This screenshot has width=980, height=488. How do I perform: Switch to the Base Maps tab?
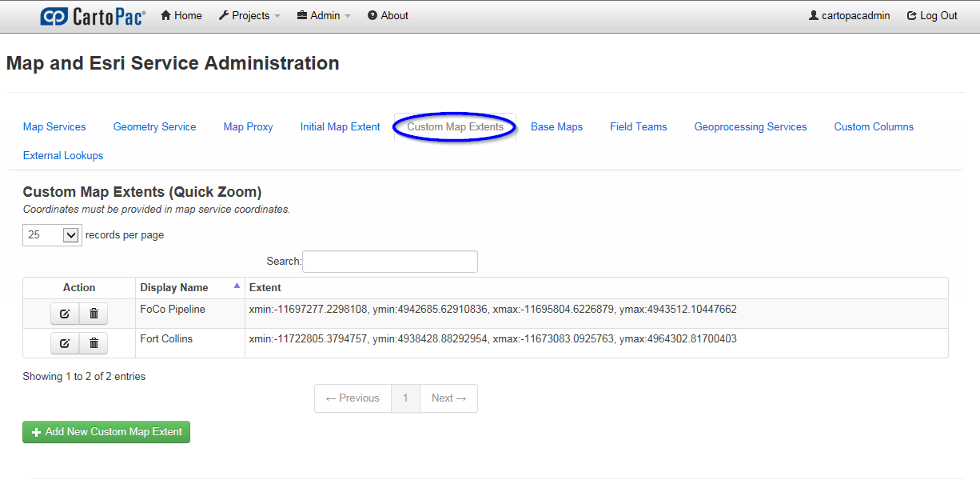click(x=556, y=126)
